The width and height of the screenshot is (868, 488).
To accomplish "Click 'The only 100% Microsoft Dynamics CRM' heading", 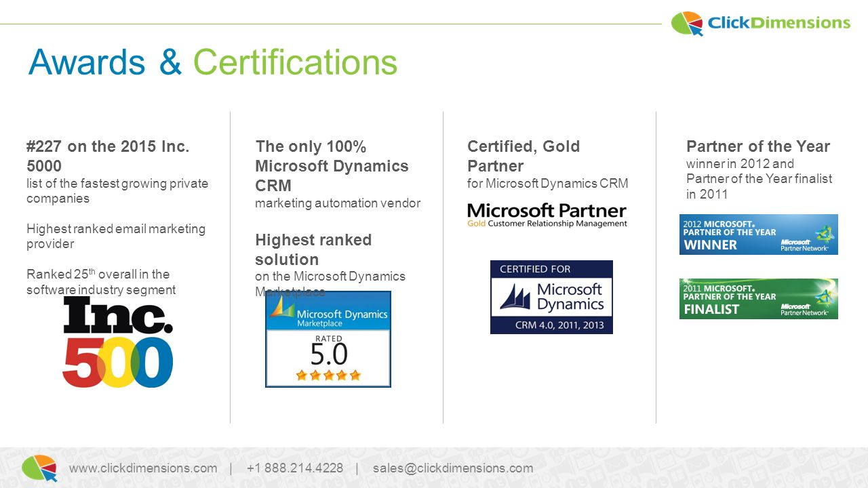I will 332,166.
